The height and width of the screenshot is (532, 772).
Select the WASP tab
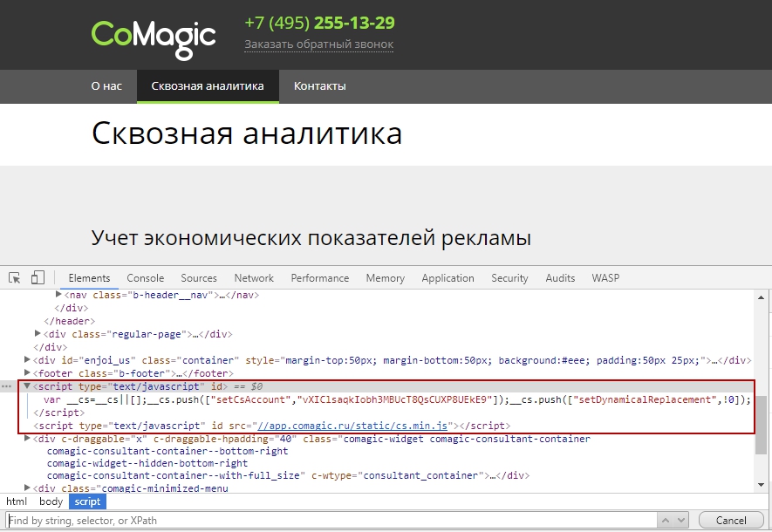point(605,278)
